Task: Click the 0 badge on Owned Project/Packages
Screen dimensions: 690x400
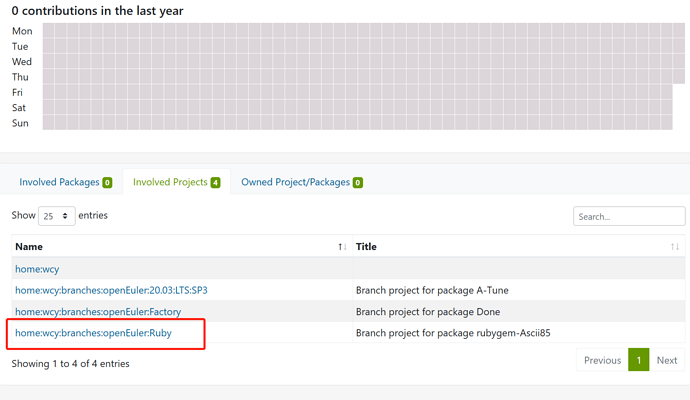Action: [357, 183]
